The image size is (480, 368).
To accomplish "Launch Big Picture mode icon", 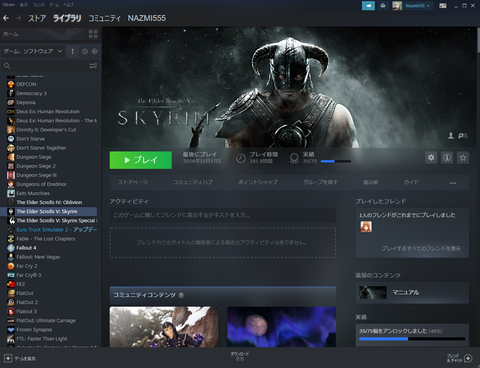I will pyautogui.click(x=443, y=6).
